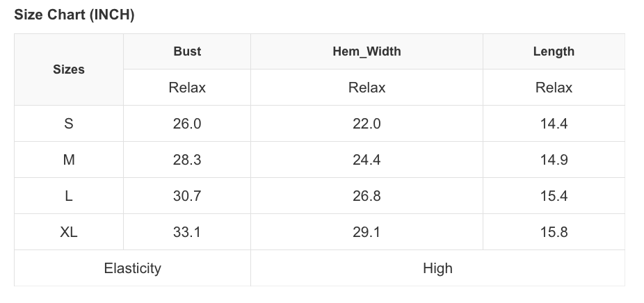The width and height of the screenshot is (644, 303).
Task: Click the 28.3 bust value
Action: coord(187,160)
